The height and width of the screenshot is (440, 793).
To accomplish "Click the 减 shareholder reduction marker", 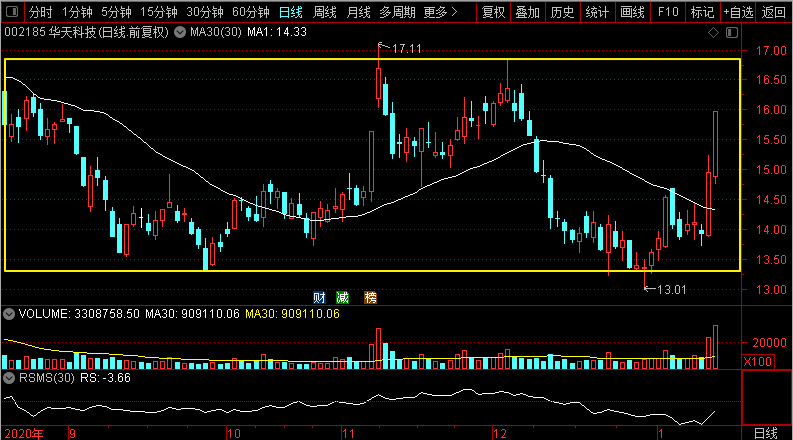I will click(342, 297).
